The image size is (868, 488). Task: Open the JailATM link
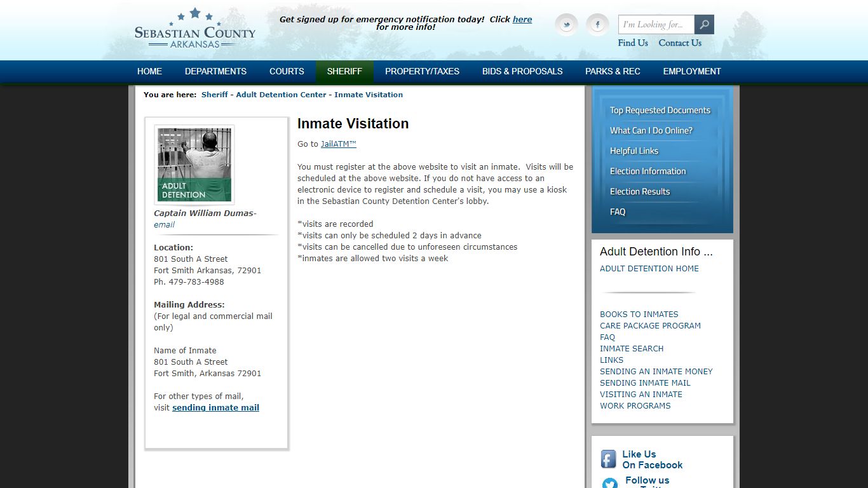[339, 144]
